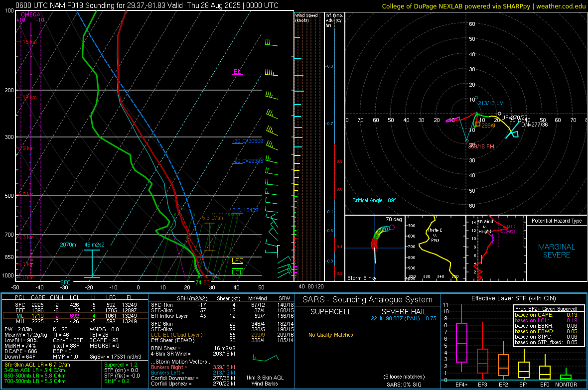Select the MU parcel row
This screenshot has width=588, height=390.
coord(75,321)
